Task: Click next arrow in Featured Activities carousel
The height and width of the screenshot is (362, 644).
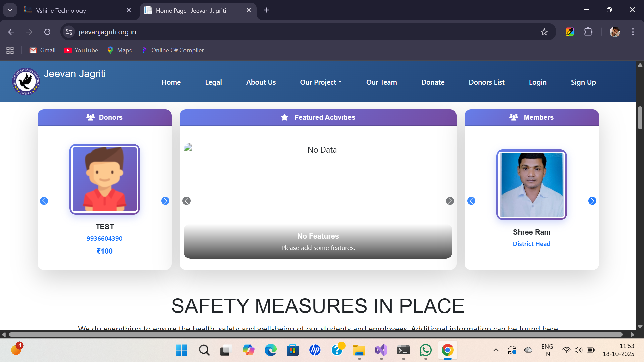Action: tap(450, 201)
